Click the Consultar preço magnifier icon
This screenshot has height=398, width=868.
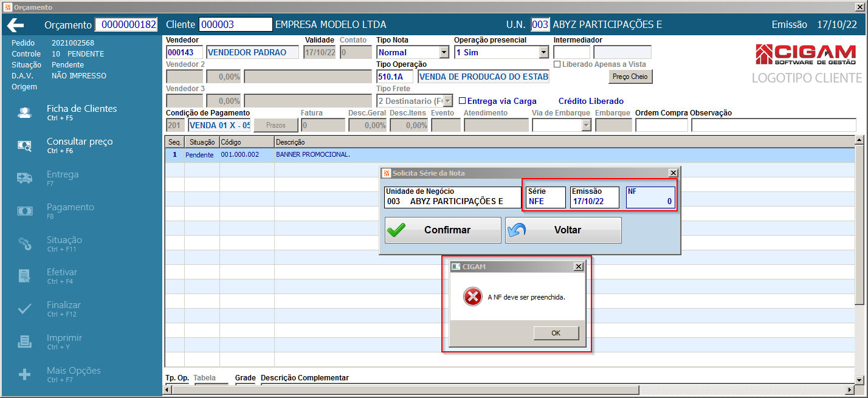[24, 146]
